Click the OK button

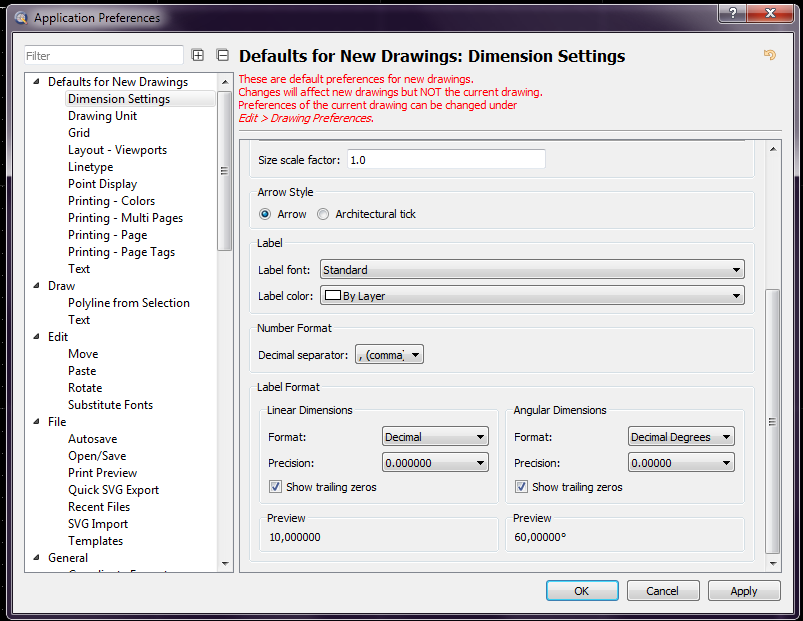point(582,591)
